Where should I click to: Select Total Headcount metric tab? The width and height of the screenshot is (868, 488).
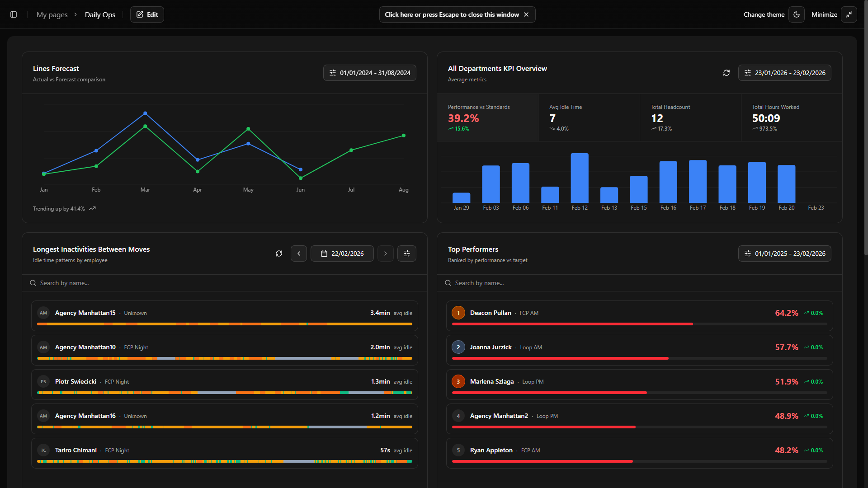(x=690, y=117)
